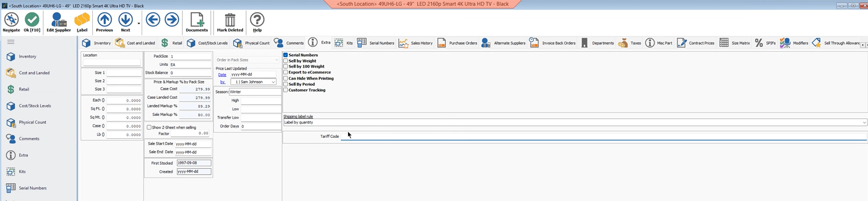
Task: Click the 'by' link beside Sam Johnson
Action: tap(222, 82)
